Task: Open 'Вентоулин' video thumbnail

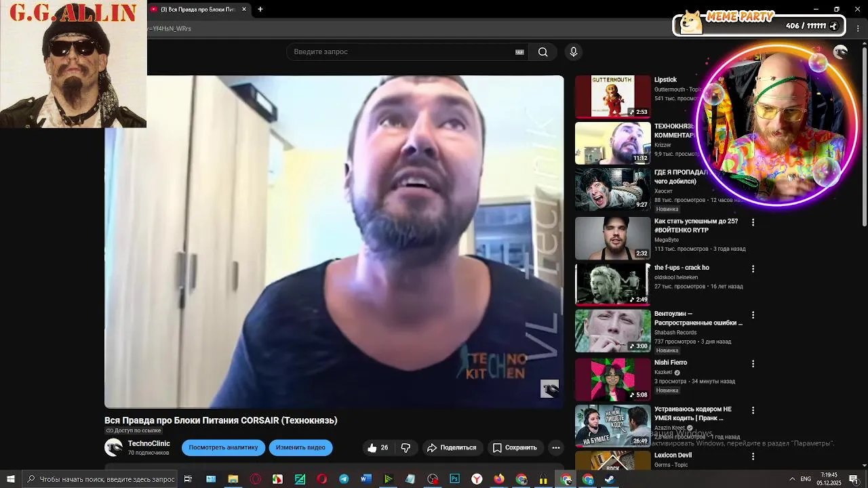Action: 612,331
